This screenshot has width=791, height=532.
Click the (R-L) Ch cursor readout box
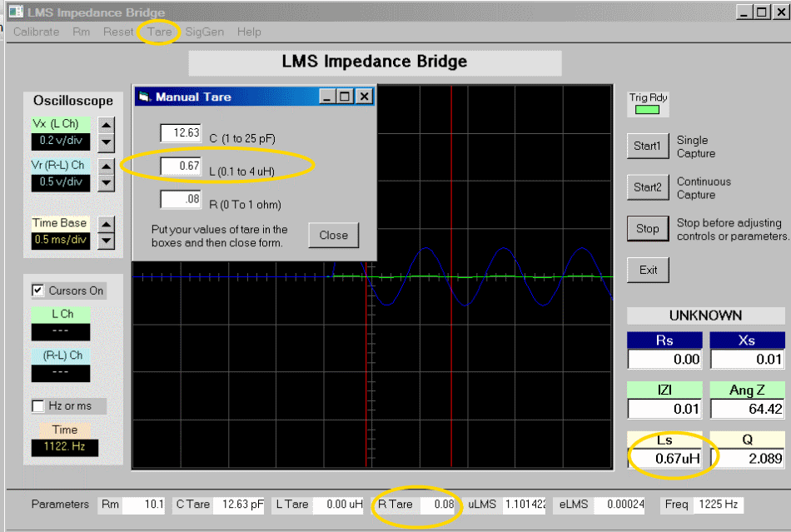coord(61,373)
